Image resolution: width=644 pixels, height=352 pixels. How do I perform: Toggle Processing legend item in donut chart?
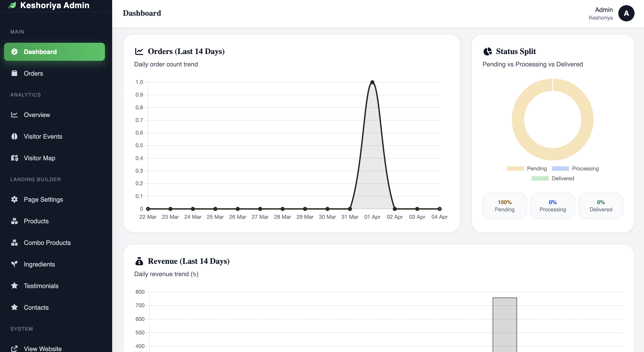coord(575,168)
